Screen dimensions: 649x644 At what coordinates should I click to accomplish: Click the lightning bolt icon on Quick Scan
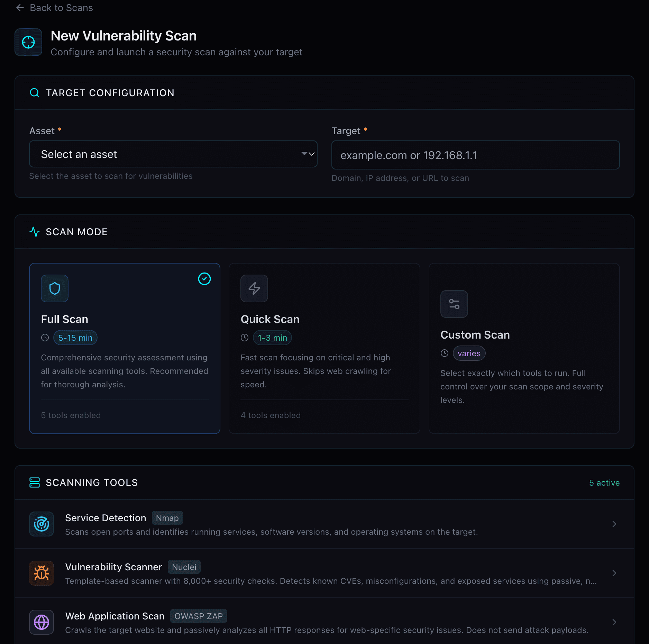coord(254,288)
